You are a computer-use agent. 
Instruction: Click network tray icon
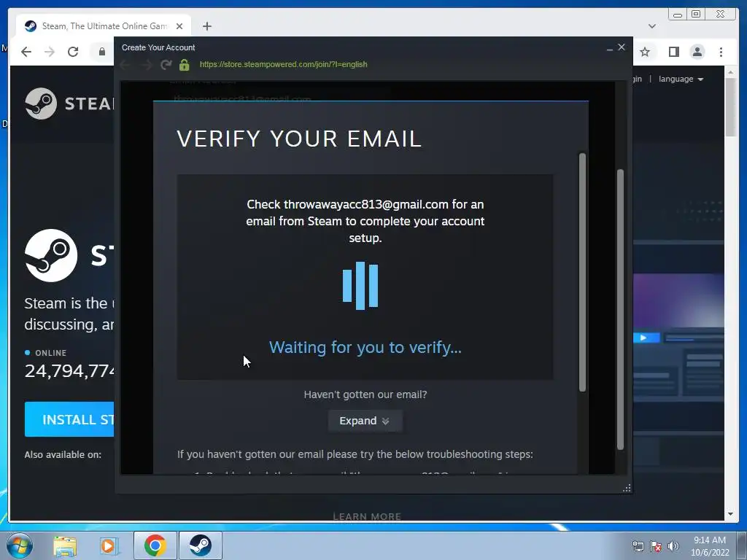coord(638,546)
